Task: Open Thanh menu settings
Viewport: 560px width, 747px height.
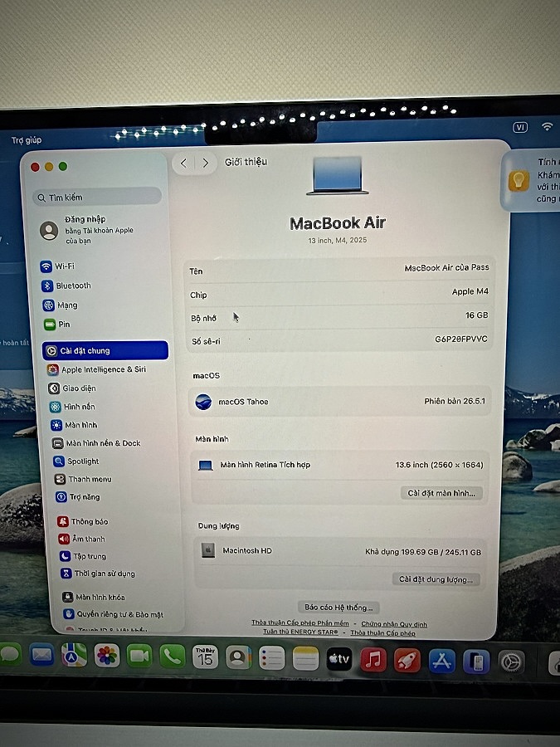Action: point(83,479)
